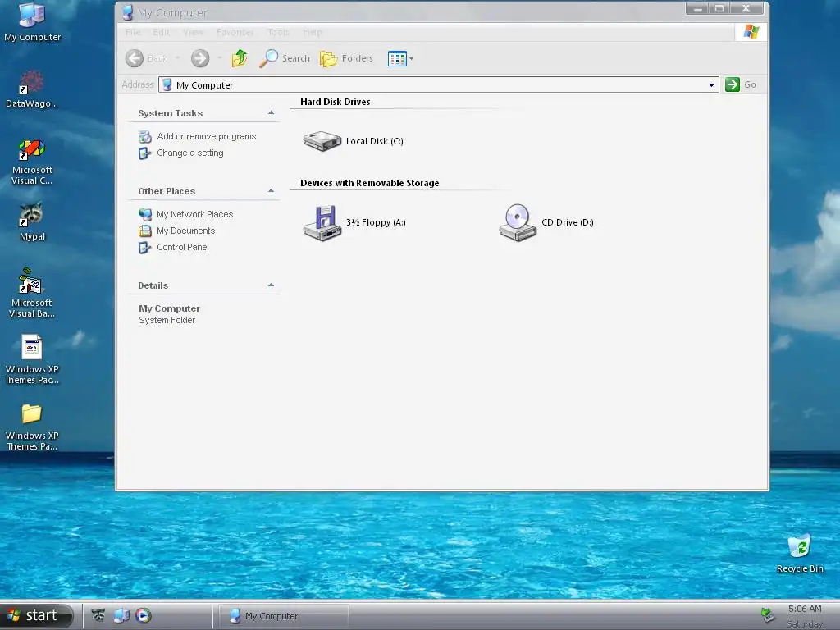Open Back button history dropdown arrow
This screenshot has width=840, height=630.
[177, 58]
